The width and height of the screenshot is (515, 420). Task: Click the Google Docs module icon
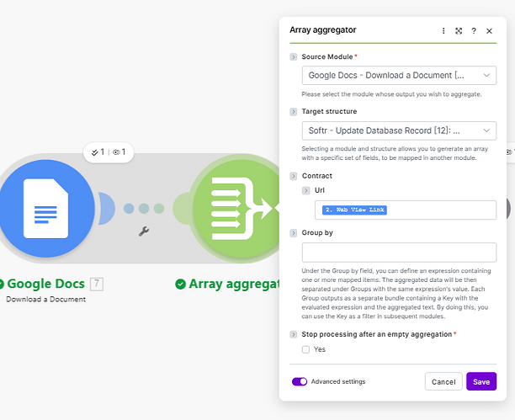(x=45, y=208)
